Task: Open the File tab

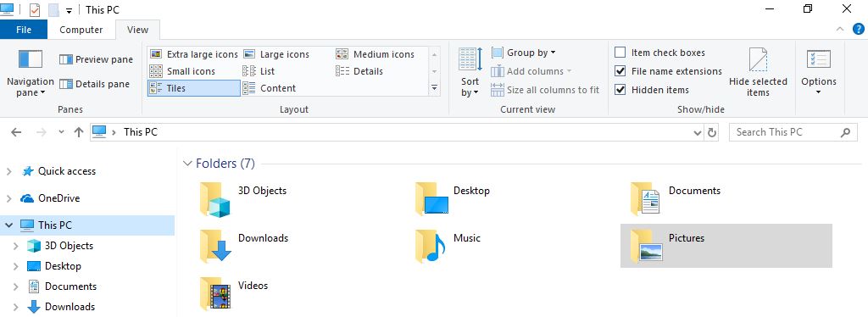Action: click(24, 30)
